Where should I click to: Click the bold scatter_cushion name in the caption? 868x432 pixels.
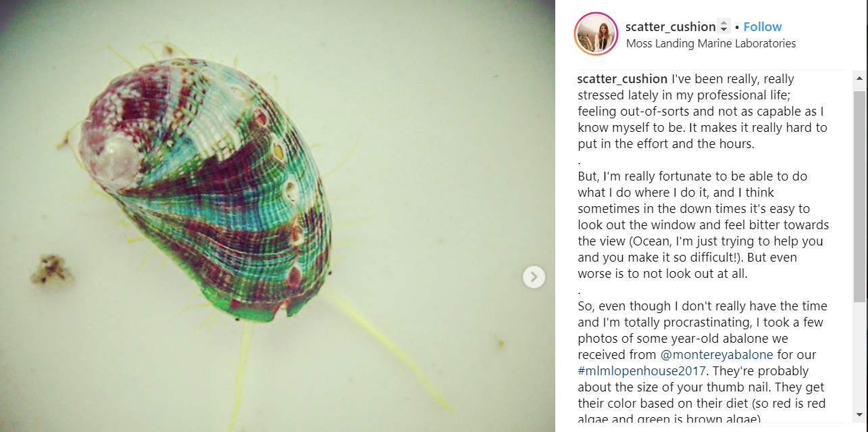(x=622, y=78)
